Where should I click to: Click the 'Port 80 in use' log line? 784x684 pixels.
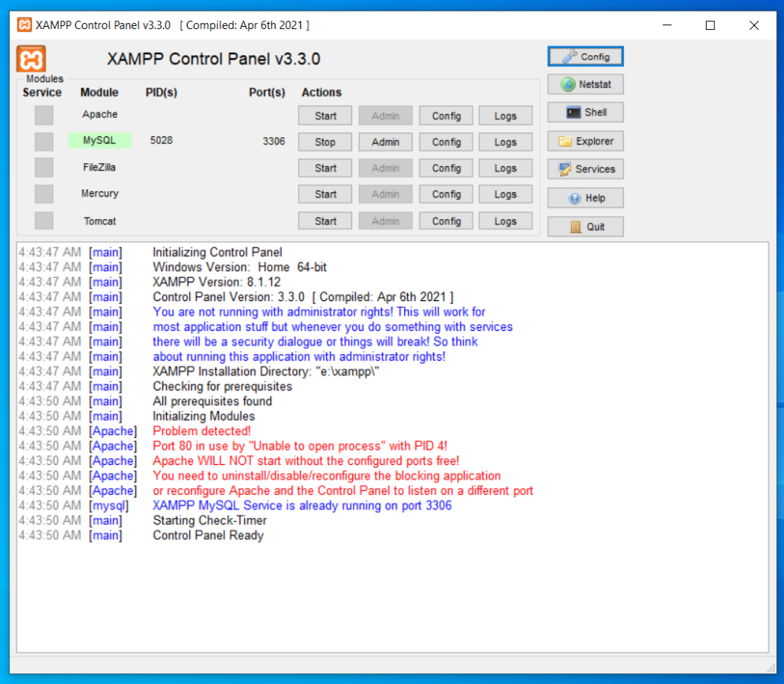click(300, 446)
